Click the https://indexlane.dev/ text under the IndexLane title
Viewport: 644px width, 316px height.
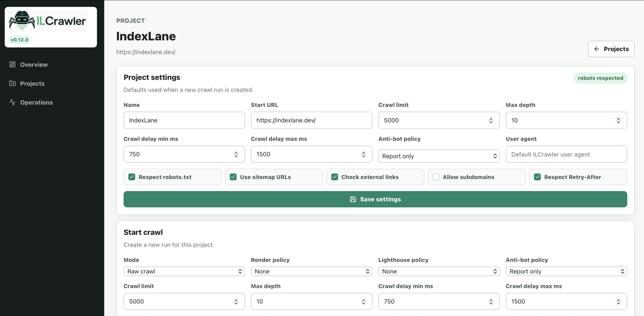(x=146, y=52)
